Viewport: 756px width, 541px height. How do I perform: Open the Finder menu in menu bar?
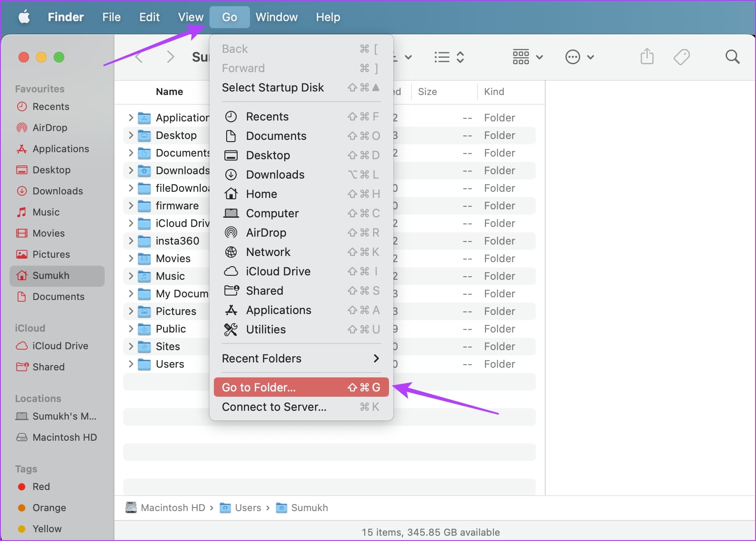coord(66,17)
